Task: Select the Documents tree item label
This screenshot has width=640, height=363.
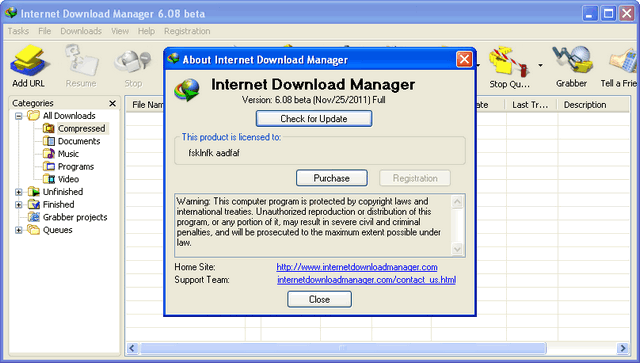Action: (79, 141)
